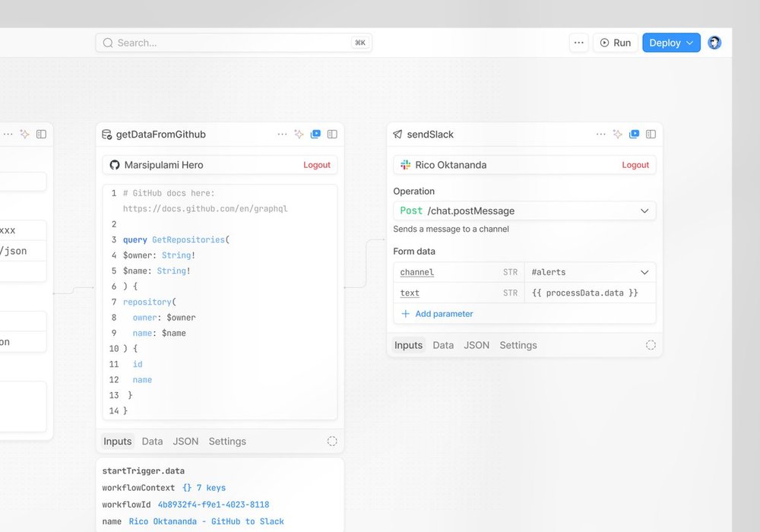This screenshot has height=532, width=760.
Task: Click the id field on line 11
Action: 138,364
